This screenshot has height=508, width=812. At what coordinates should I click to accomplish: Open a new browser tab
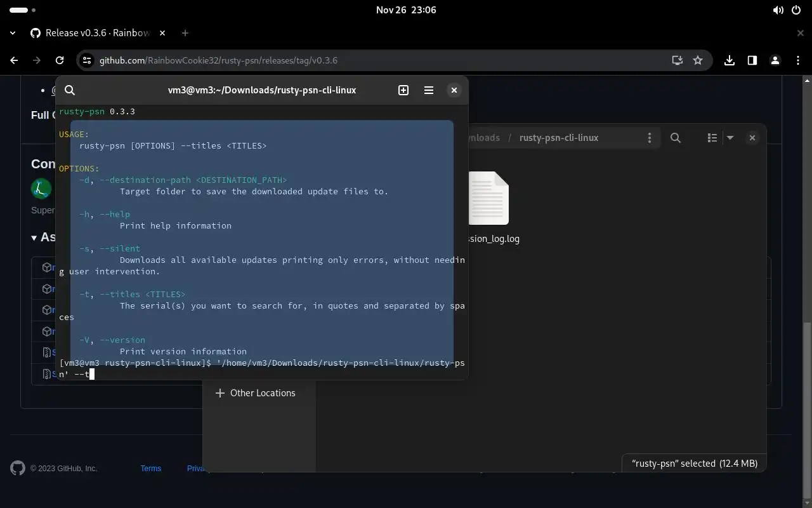point(185,33)
